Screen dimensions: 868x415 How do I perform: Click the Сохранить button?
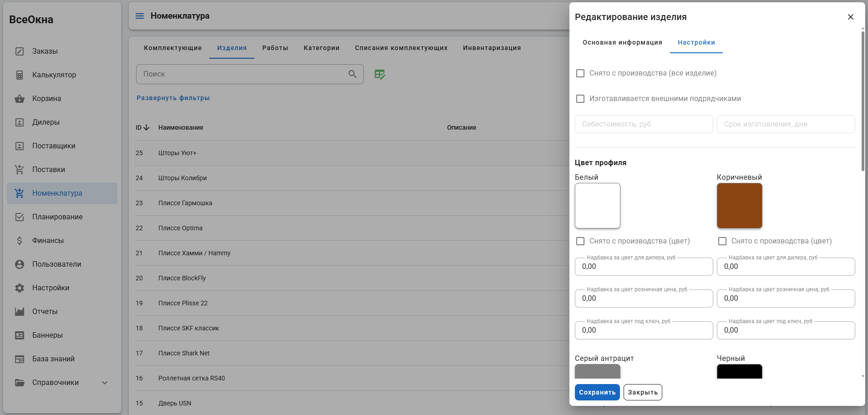pos(597,392)
